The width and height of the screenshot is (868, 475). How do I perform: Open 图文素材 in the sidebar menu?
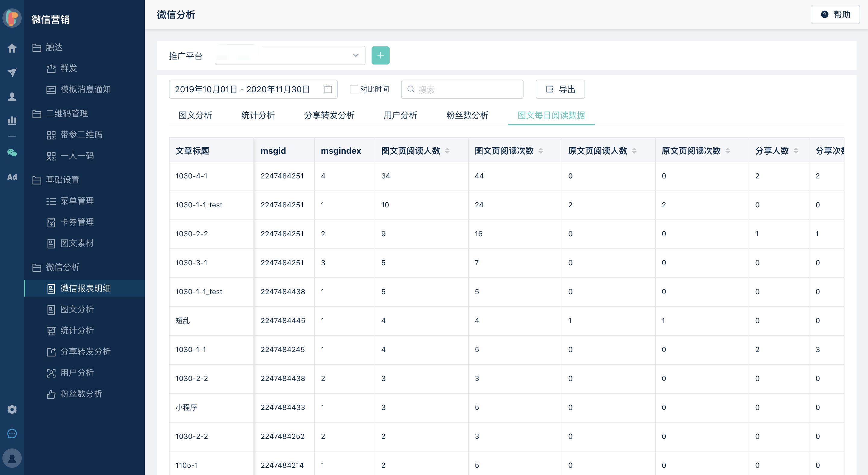point(77,243)
